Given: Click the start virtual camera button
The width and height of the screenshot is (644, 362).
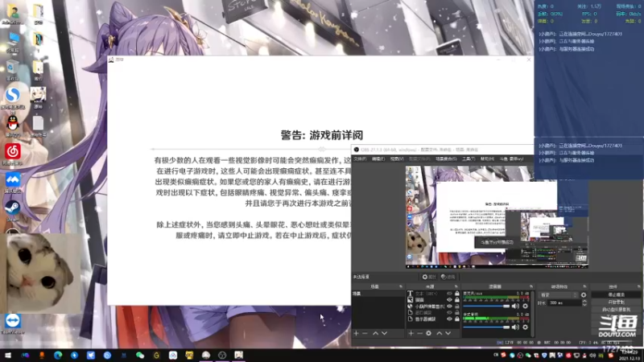Looking at the screenshot, I should tap(617, 310).
